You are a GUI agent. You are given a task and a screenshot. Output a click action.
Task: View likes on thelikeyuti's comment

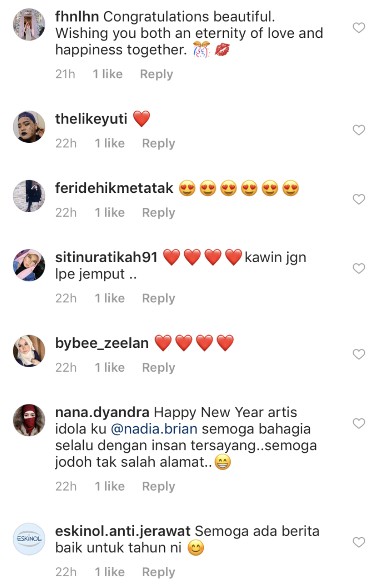110,144
